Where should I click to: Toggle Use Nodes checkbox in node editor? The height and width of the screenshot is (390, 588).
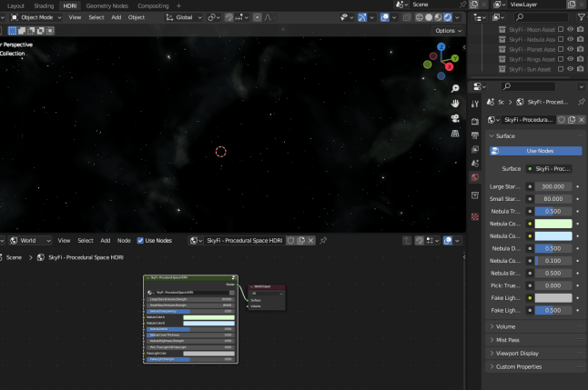pos(140,241)
